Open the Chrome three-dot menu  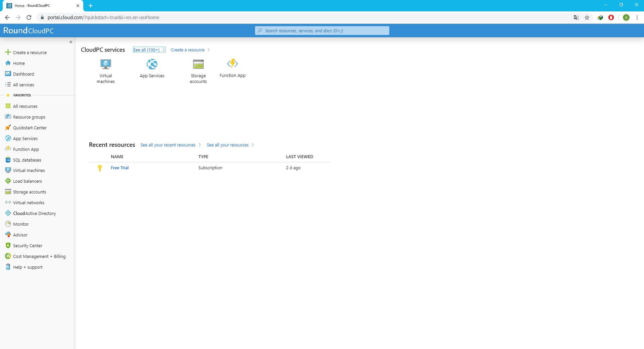coord(637,17)
